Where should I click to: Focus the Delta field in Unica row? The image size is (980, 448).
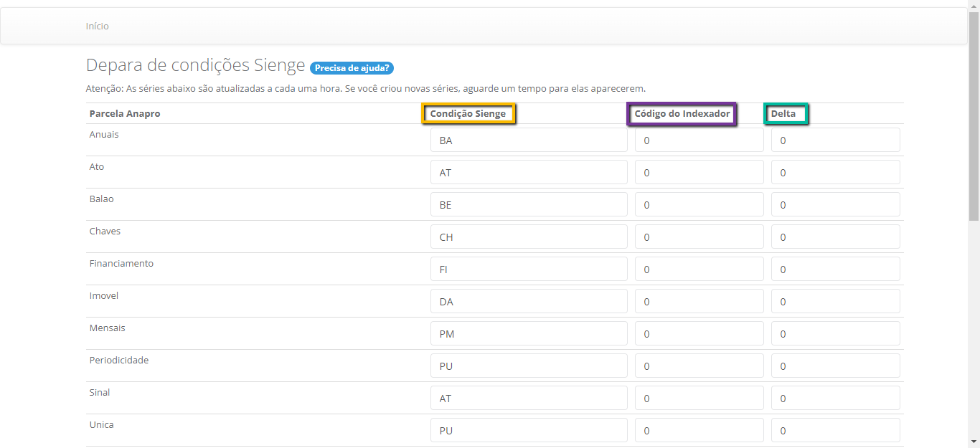[835, 431]
